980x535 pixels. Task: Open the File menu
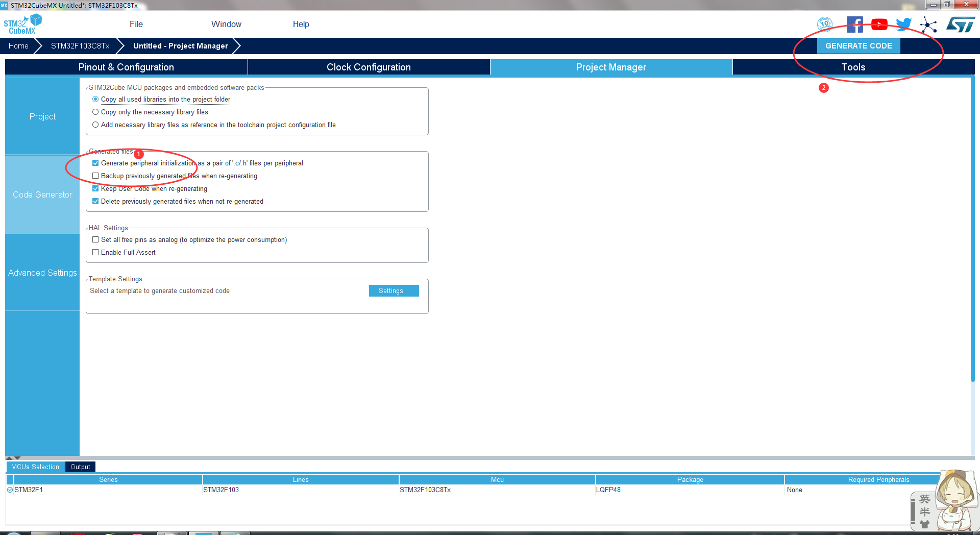(x=136, y=24)
